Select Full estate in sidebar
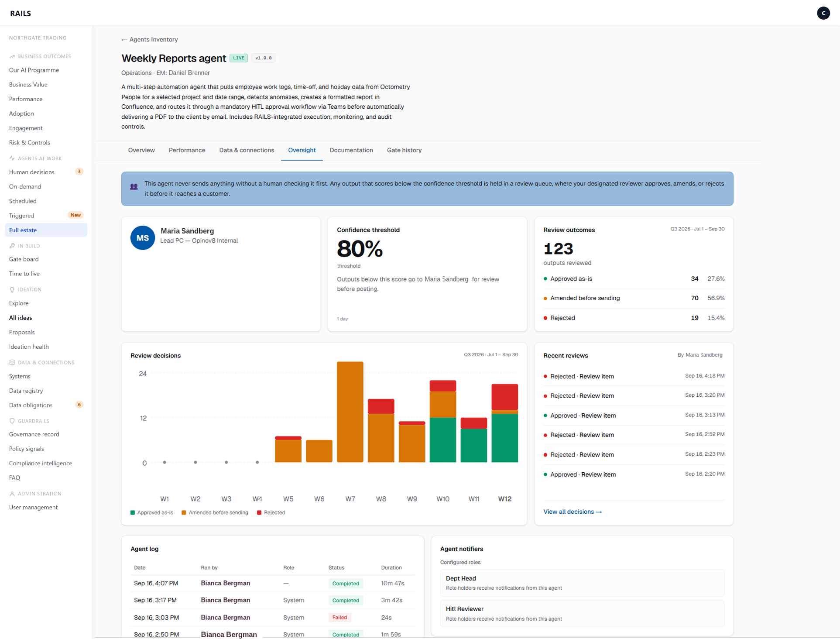The image size is (840, 639). coord(46,230)
